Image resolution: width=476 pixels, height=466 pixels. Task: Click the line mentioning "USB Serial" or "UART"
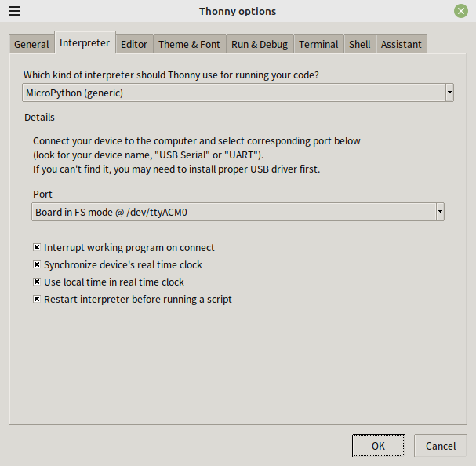148,155
